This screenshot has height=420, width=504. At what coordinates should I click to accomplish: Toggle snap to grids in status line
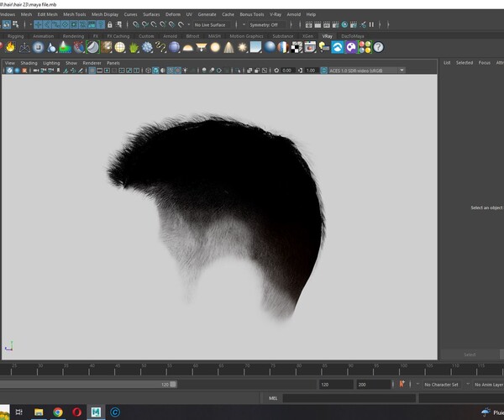coord(136,24)
